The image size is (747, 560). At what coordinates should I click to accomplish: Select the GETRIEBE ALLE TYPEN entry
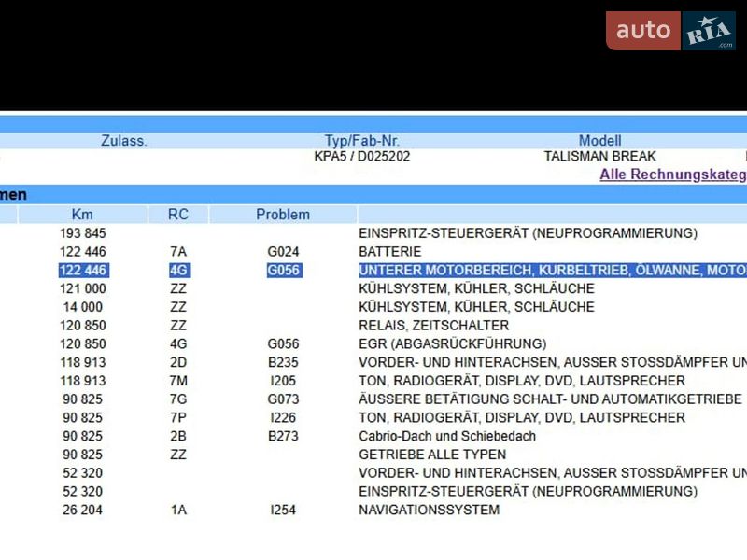pos(432,455)
